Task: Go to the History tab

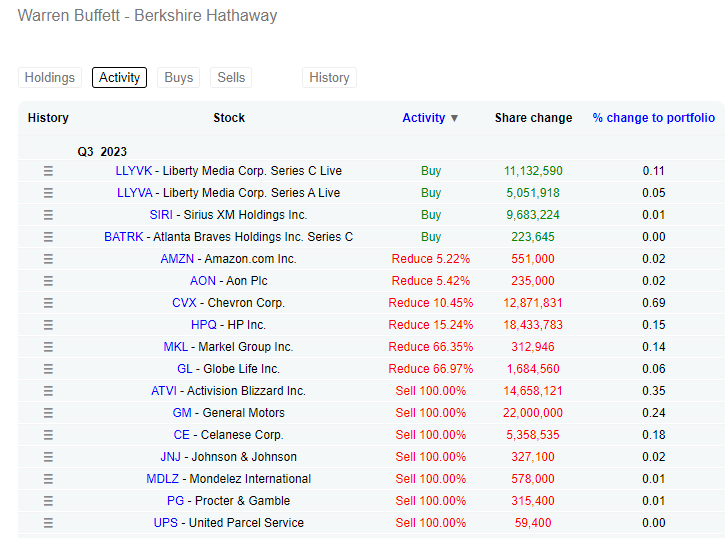Action: coord(329,78)
